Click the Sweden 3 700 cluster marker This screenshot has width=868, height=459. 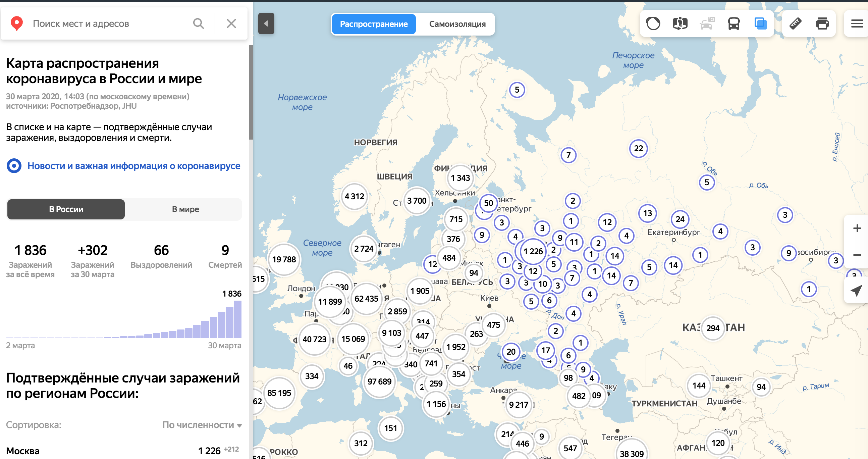(x=417, y=201)
